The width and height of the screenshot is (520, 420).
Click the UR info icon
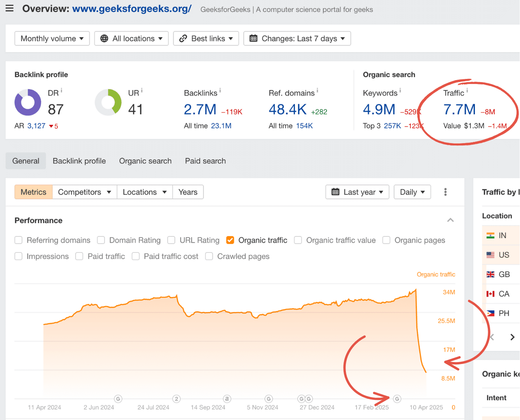[142, 91]
